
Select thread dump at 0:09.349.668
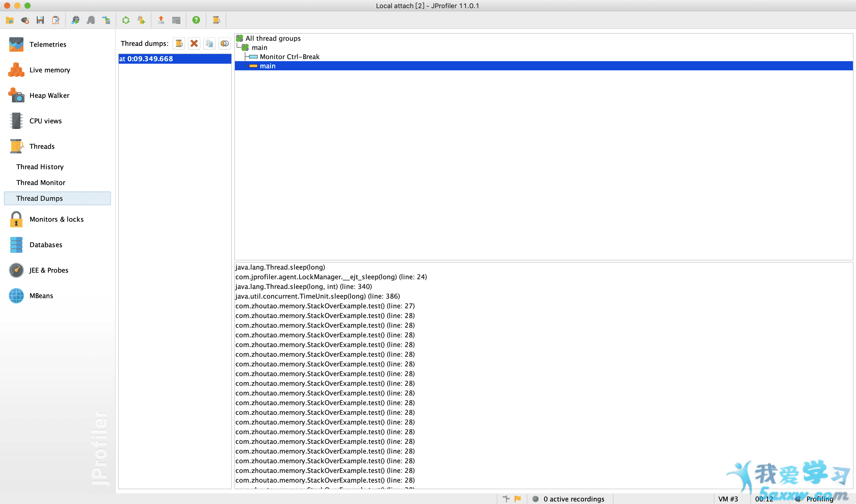pos(175,59)
